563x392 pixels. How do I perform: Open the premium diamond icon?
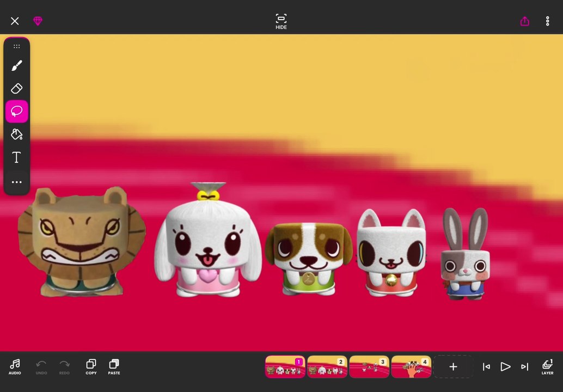coord(38,21)
